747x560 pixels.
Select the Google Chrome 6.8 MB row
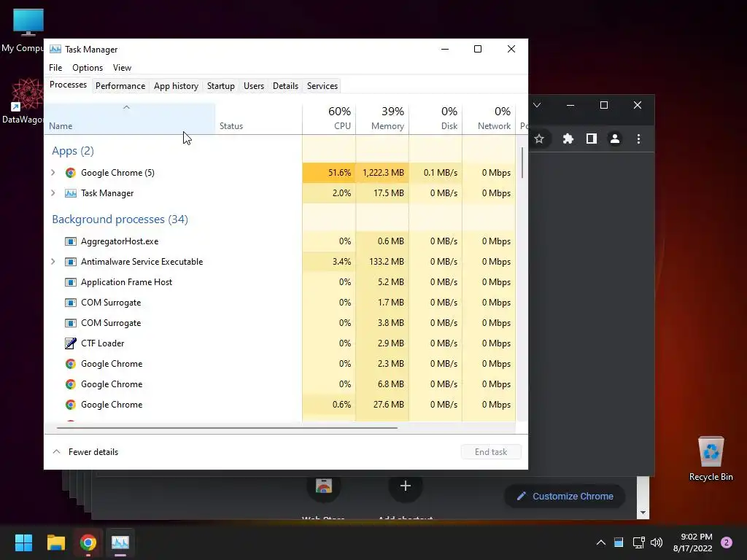pos(280,384)
